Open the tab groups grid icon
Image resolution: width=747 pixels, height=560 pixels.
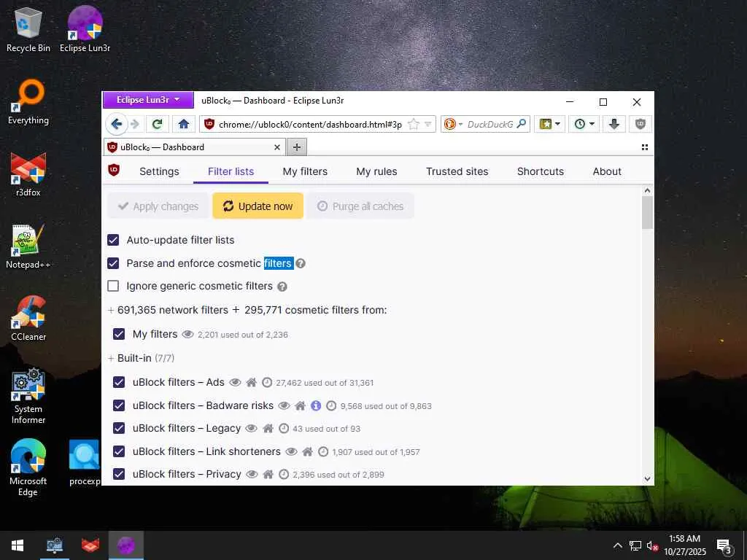pos(645,147)
